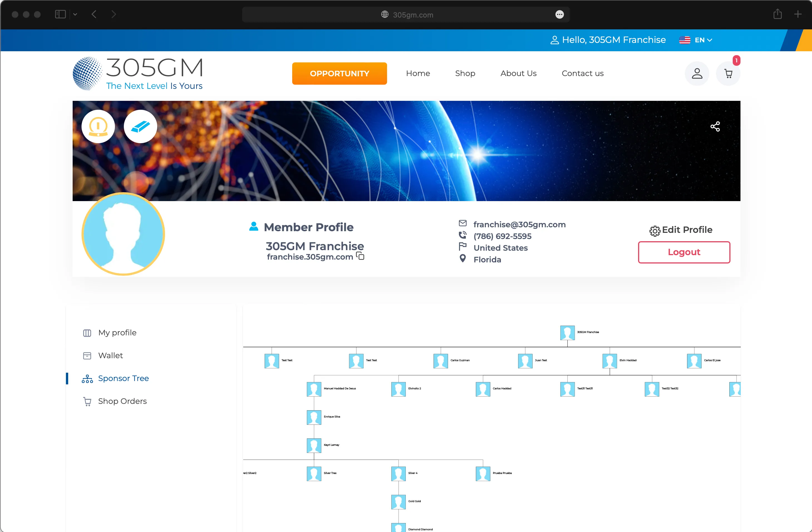This screenshot has width=812, height=532.
Task: Open the shopping cart icon
Action: [728, 74]
